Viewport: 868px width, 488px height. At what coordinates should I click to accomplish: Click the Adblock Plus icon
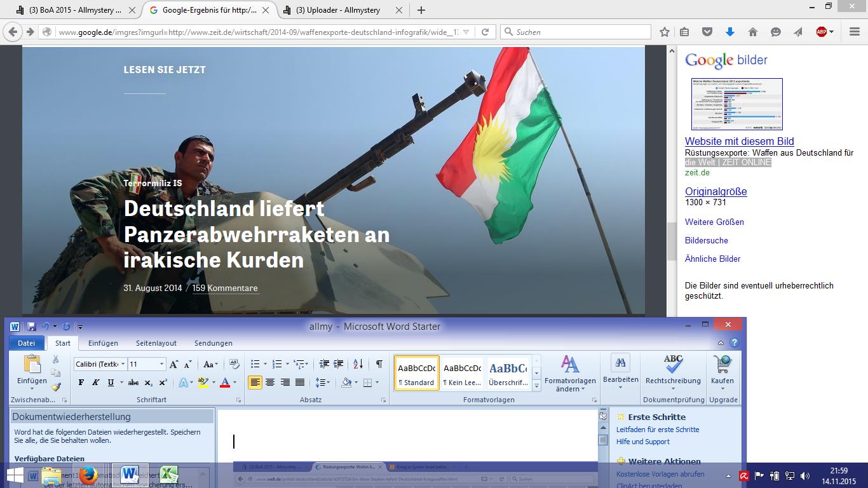tap(822, 32)
